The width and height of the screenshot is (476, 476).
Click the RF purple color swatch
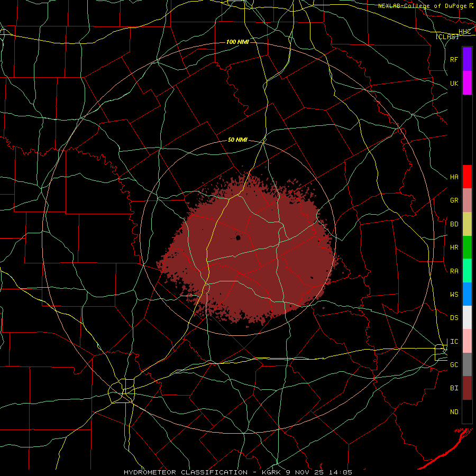(467, 59)
